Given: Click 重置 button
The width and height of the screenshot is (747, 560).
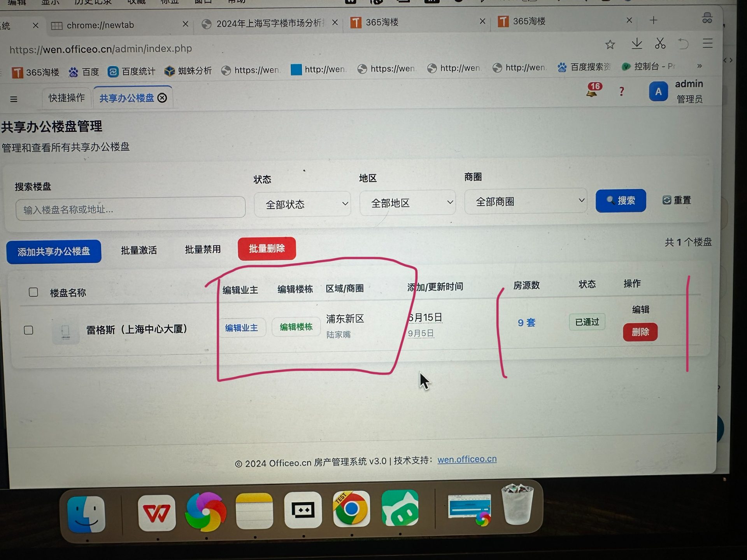Looking at the screenshot, I should 677,200.
